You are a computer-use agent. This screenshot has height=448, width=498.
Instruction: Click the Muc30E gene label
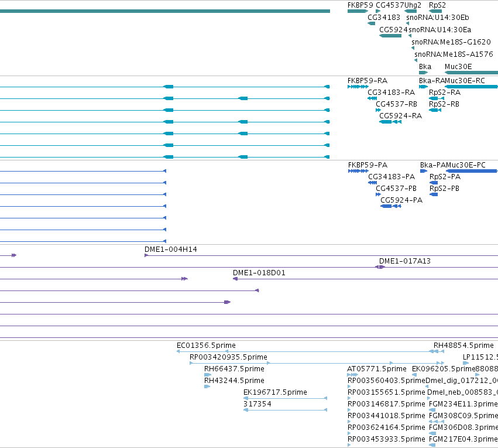pyautogui.click(x=458, y=67)
